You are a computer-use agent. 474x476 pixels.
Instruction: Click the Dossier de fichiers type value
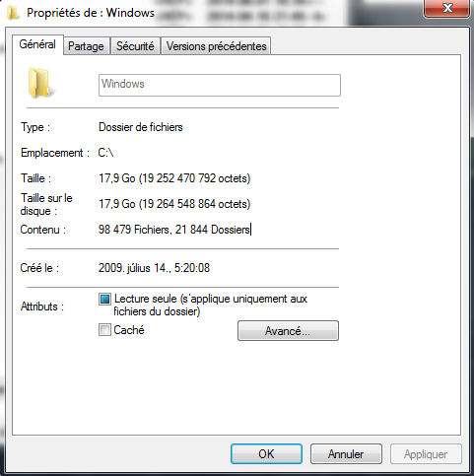[141, 127]
